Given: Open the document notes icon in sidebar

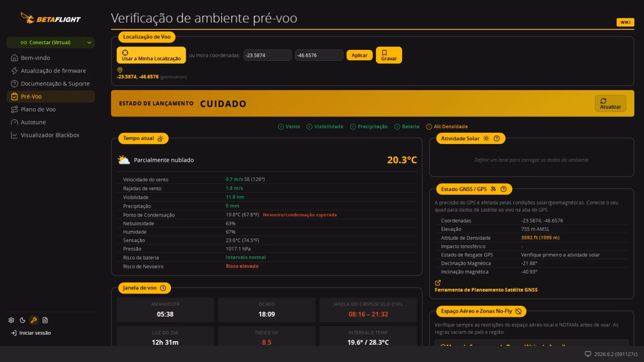Looking at the screenshot, I should click(x=45, y=320).
